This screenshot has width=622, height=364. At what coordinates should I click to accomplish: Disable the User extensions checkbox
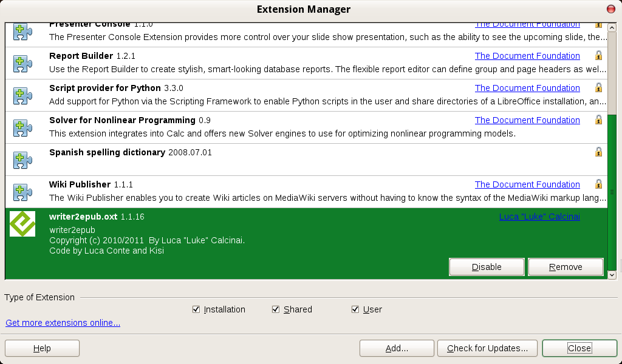(355, 309)
